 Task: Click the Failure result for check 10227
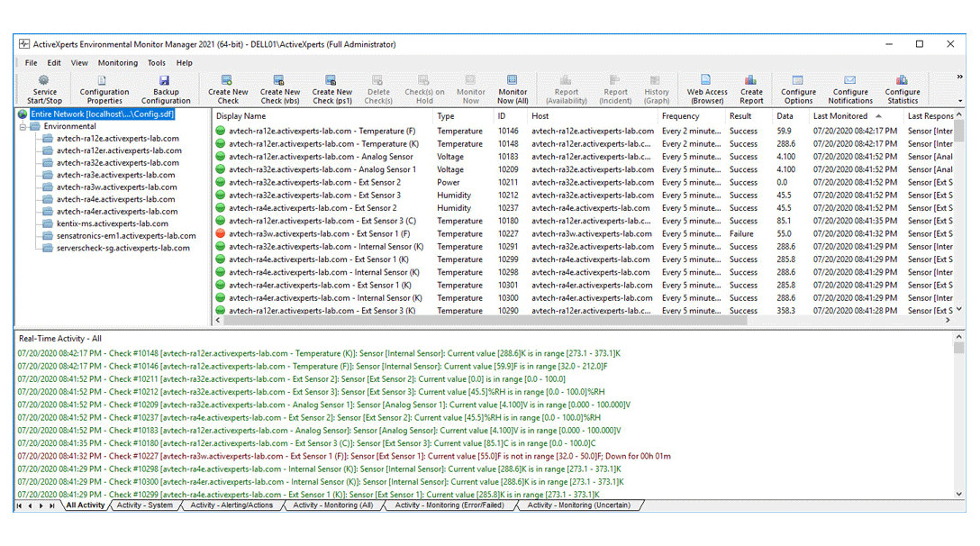tap(741, 234)
